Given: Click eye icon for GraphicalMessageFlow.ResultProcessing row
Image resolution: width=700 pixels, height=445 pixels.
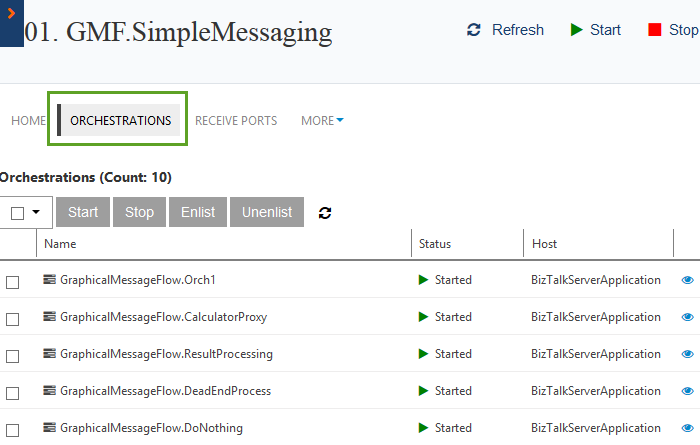Looking at the screenshot, I should pos(687,354).
